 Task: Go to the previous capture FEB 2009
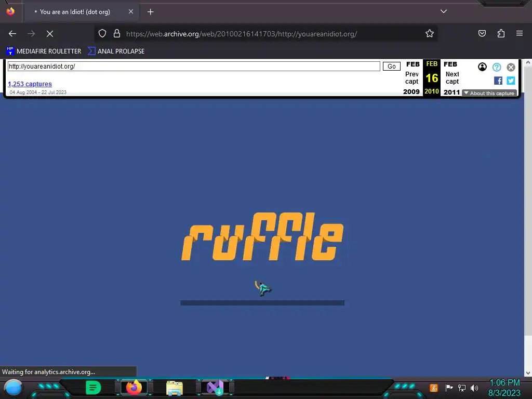click(411, 78)
